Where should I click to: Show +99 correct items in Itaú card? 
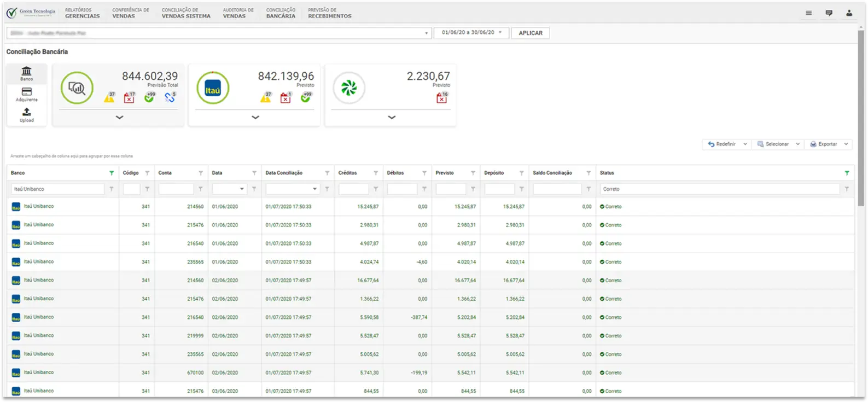pos(306,97)
